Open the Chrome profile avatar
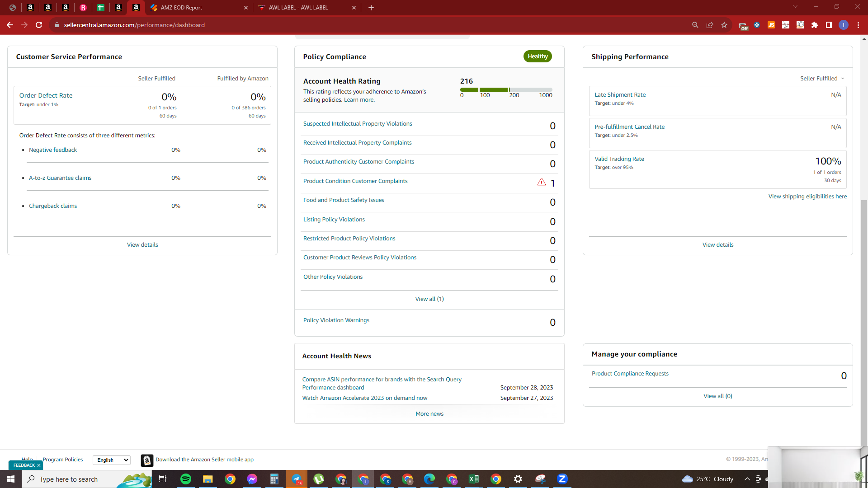This screenshot has width=868, height=488. [x=844, y=25]
